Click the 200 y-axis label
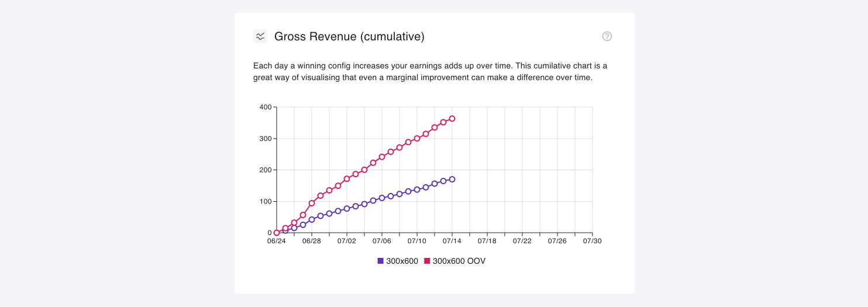 pyautogui.click(x=265, y=170)
